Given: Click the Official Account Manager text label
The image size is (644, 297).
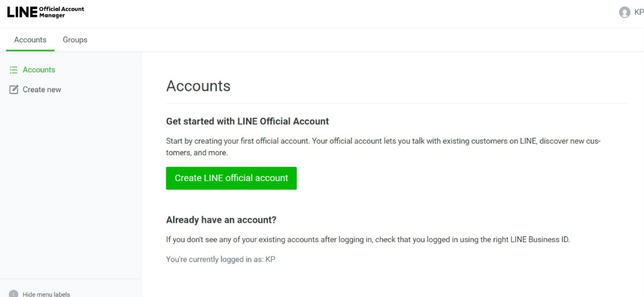Looking at the screenshot, I should coord(62,12).
